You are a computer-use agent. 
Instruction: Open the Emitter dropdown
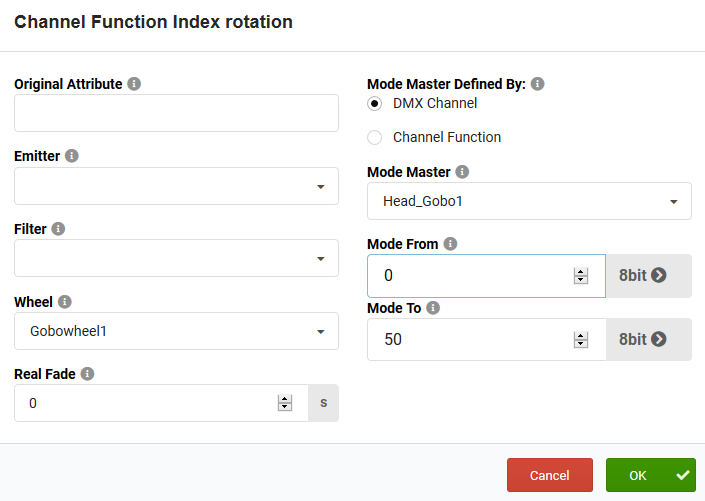pos(176,186)
